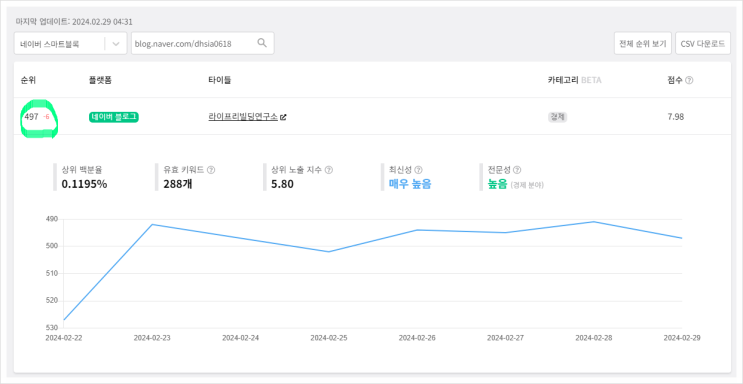Click the 490 y-axis label
This screenshot has width=743, height=384.
(x=52, y=219)
